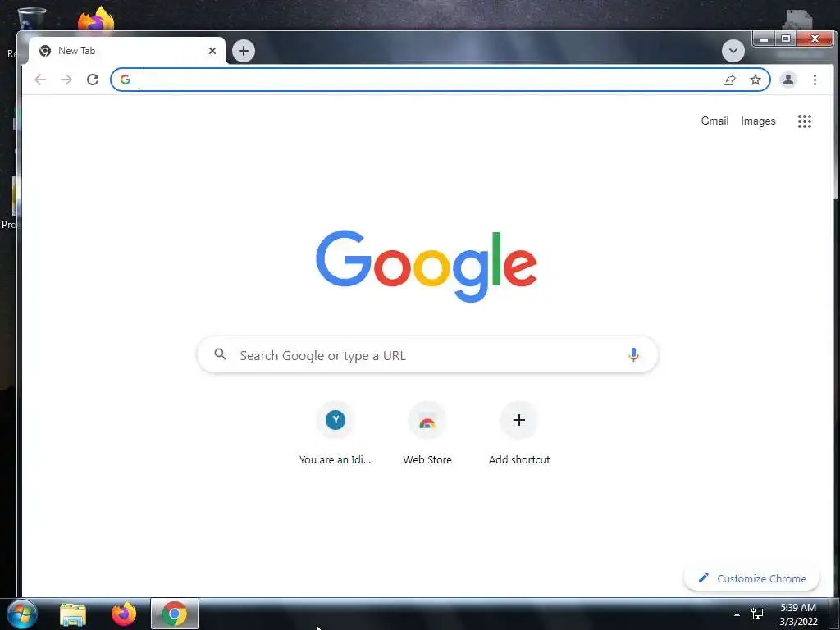Open the Google apps grid
Viewport: 840px width, 630px height.
point(804,121)
